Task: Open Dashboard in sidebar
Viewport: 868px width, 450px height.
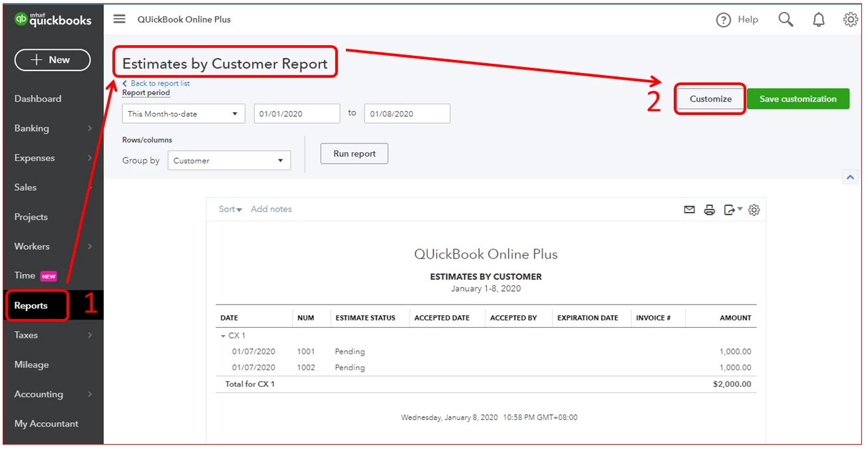Action: click(38, 98)
